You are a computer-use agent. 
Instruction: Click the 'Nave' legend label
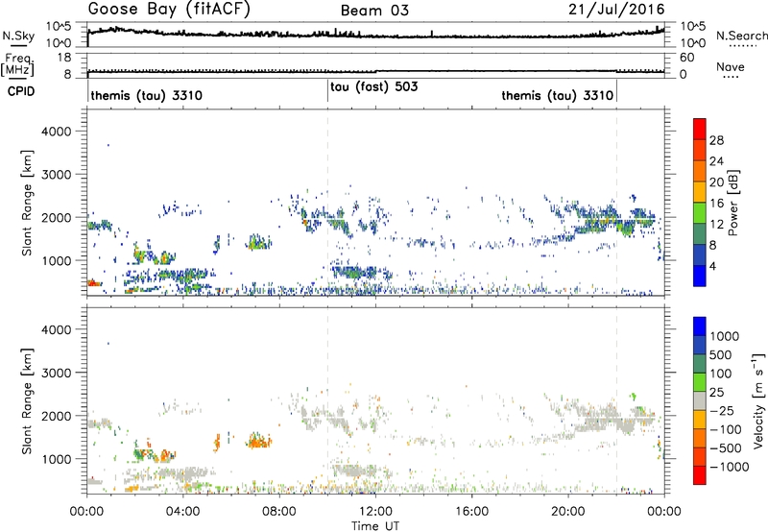(730, 67)
